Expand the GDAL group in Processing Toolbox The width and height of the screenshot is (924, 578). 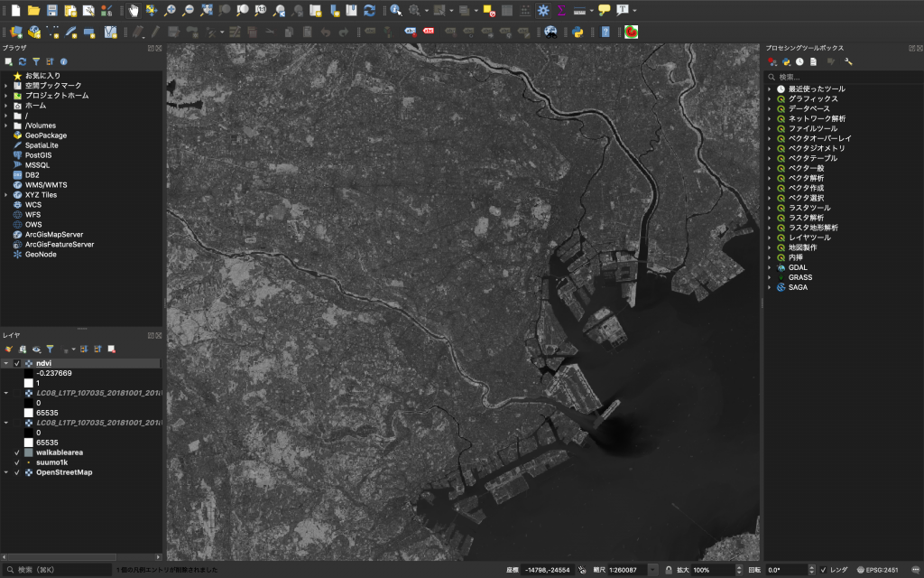(769, 267)
